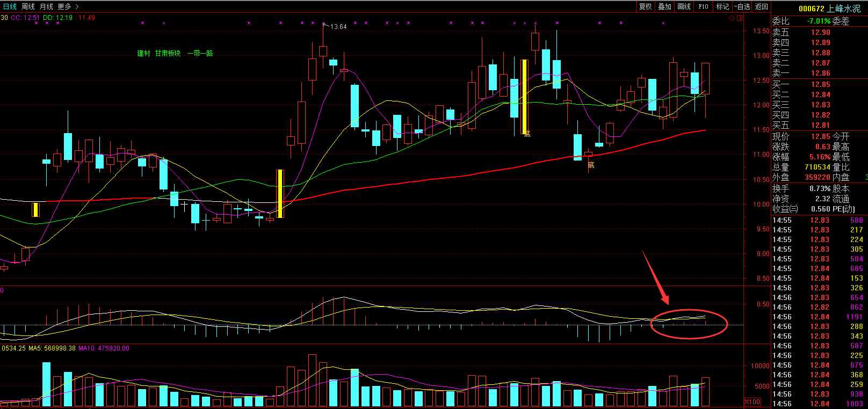The image size is (868, 409).
Task: Click the red rectangle panel icon above chart
Action: click(740, 18)
